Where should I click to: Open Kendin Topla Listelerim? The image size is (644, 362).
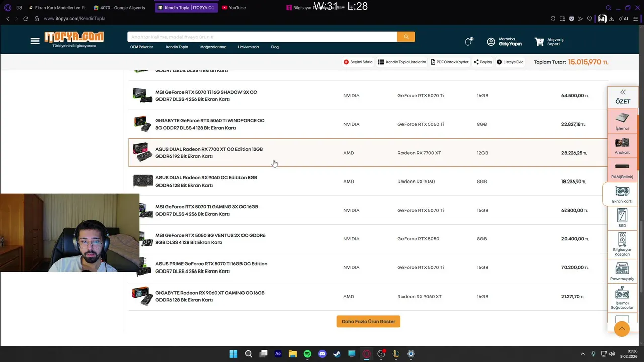402,62
